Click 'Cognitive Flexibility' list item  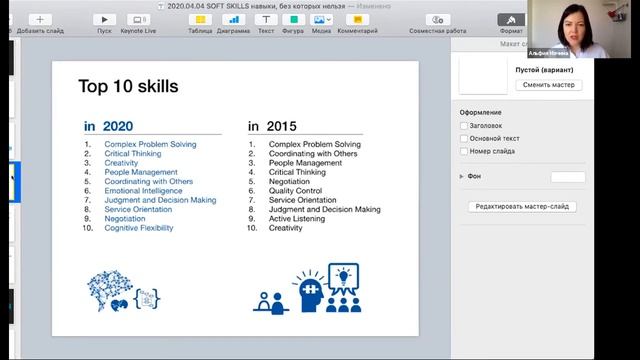coord(139,228)
